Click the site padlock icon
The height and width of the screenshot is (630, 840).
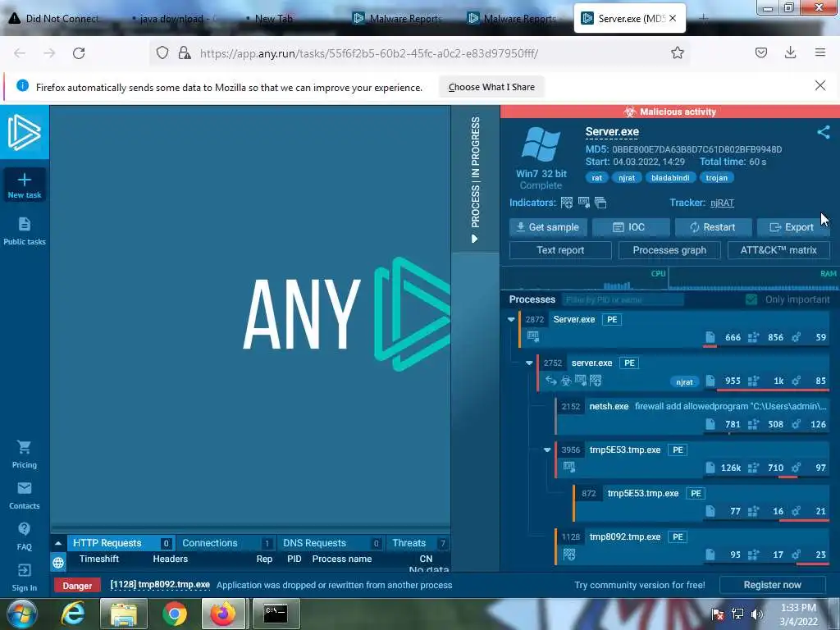[x=185, y=52]
